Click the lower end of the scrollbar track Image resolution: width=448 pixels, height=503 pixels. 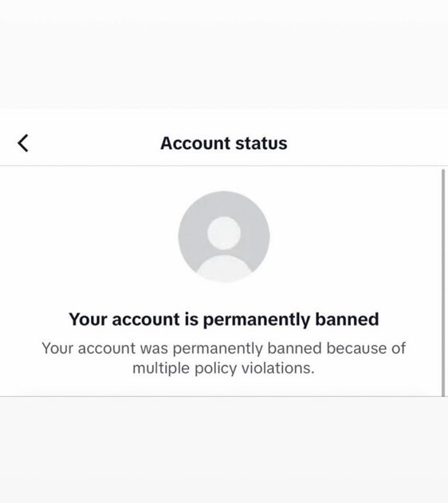(x=443, y=390)
